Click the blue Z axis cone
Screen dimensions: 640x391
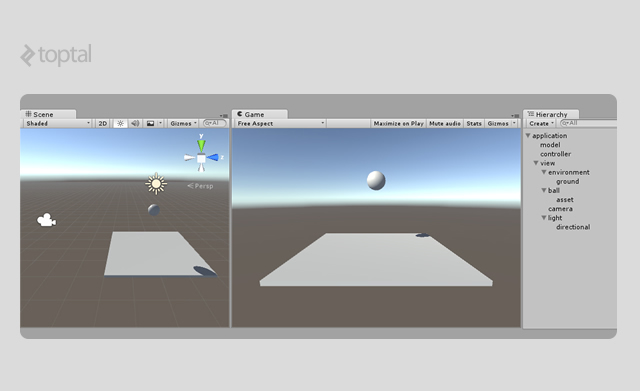click(212, 158)
